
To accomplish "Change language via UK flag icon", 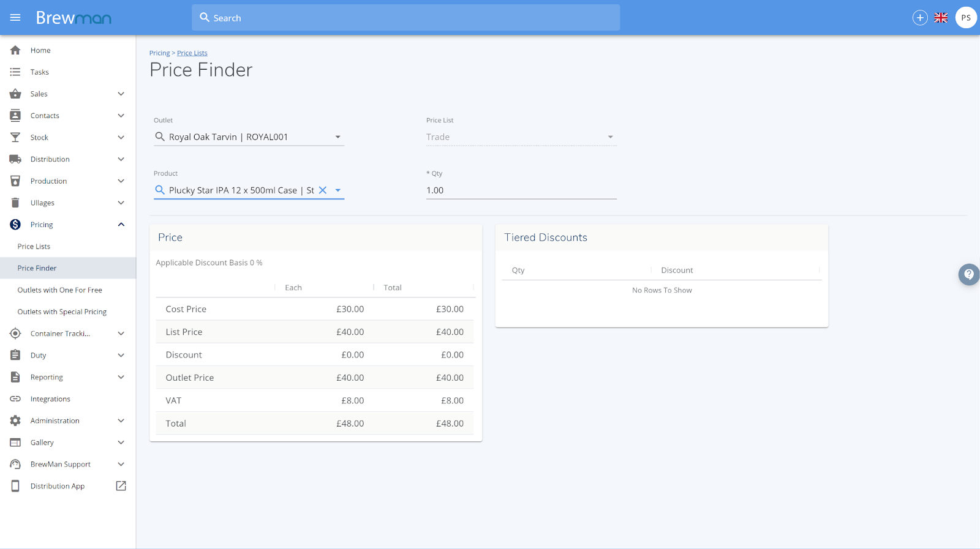I will (x=941, y=18).
